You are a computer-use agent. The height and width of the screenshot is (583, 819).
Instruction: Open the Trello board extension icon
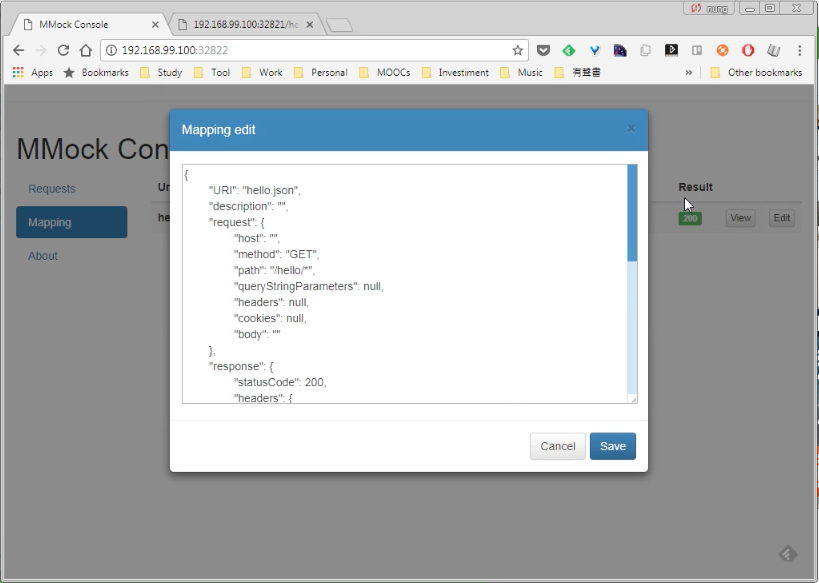tap(697, 50)
